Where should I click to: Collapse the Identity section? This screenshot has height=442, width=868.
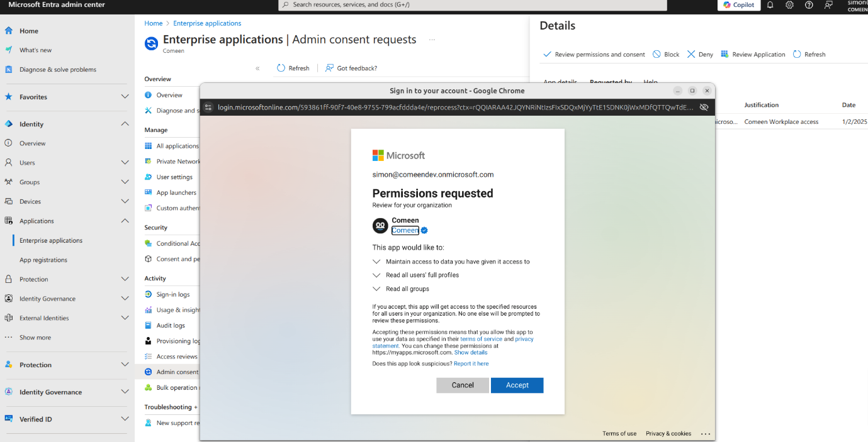(125, 124)
